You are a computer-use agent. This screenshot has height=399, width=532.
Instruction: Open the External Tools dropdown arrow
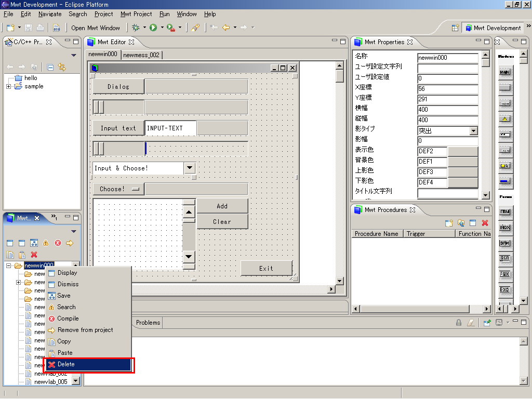coord(180,28)
